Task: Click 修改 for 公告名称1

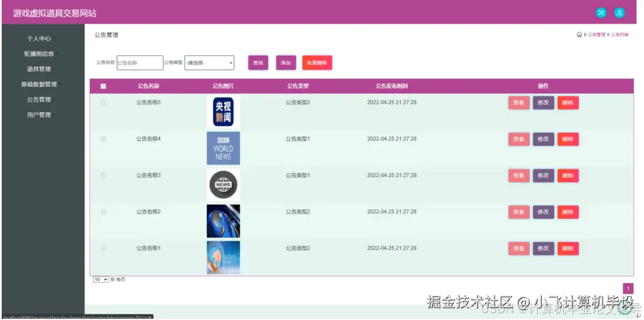Action: [544, 249]
